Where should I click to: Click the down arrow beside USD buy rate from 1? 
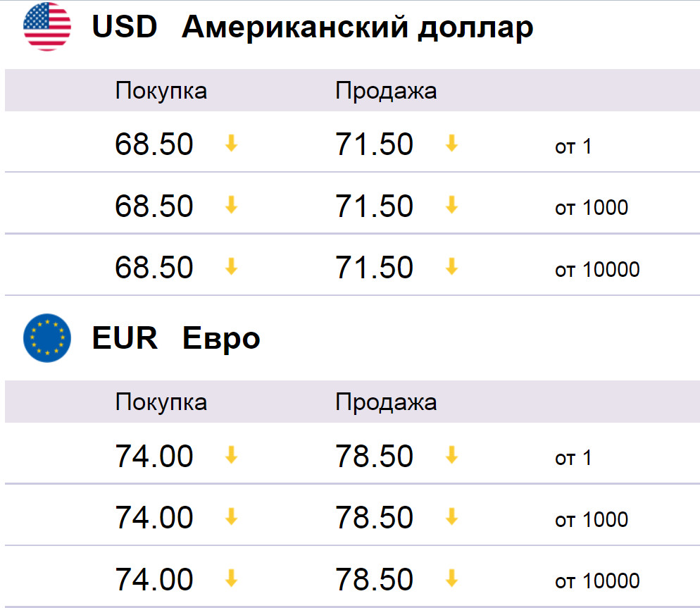coord(231,144)
